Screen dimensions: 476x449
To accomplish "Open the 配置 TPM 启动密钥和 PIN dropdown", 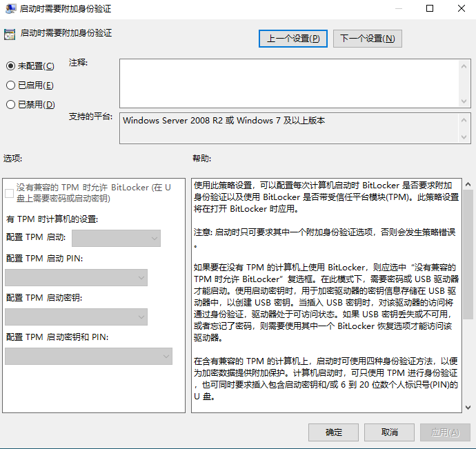I will tap(88, 356).
